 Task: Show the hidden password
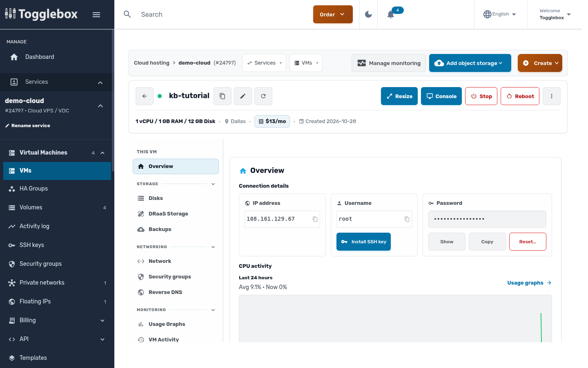tap(447, 242)
